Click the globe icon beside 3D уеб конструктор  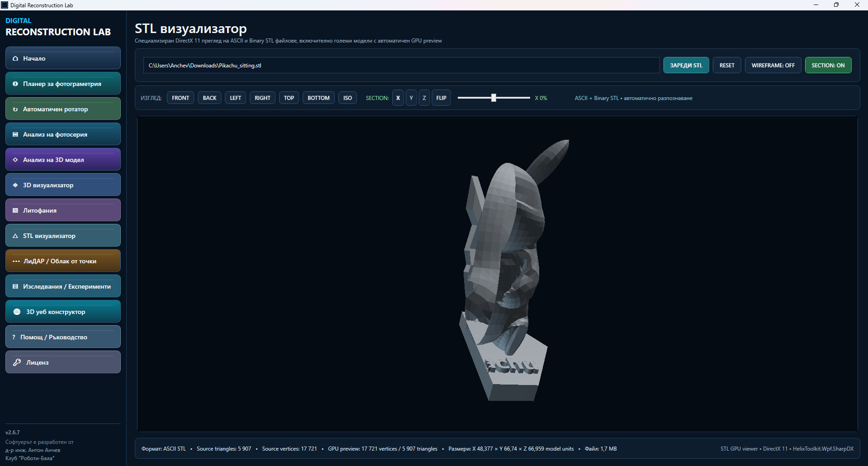[17, 312]
